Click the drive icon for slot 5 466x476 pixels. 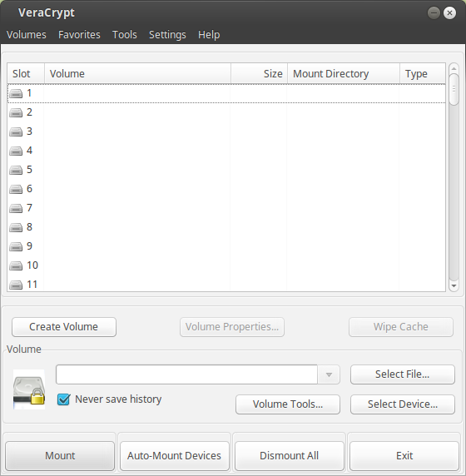16,170
